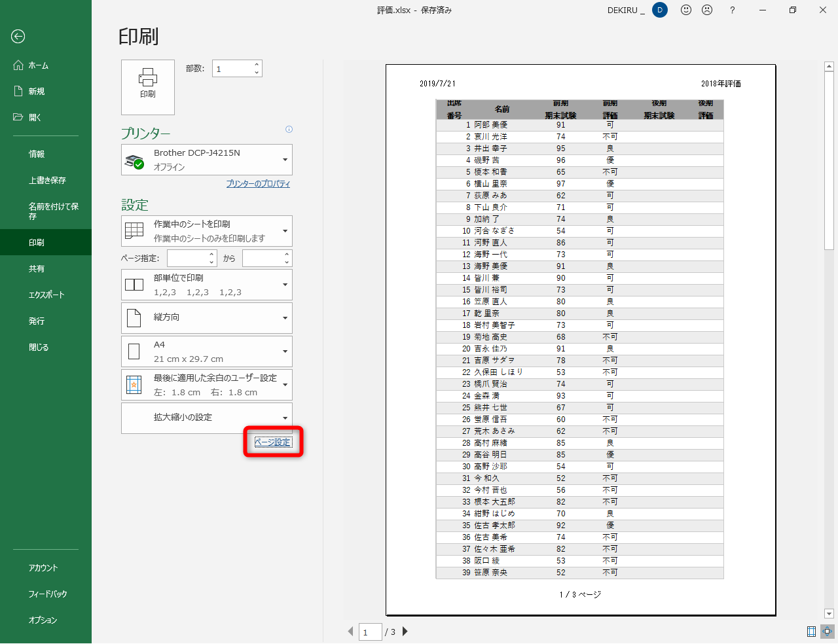Open the プリンターのプロパティ link
The height and width of the screenshot is (644, 838).
point(258,184)
